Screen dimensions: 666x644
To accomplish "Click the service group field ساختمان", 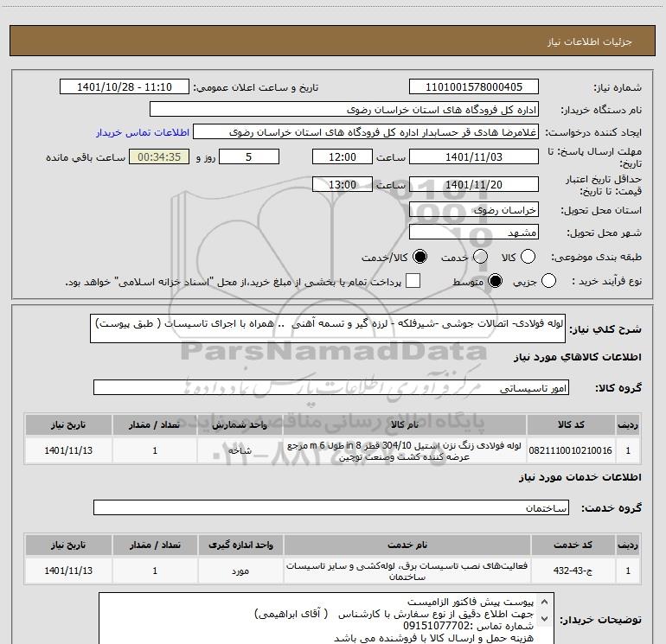I will [331, 507].
